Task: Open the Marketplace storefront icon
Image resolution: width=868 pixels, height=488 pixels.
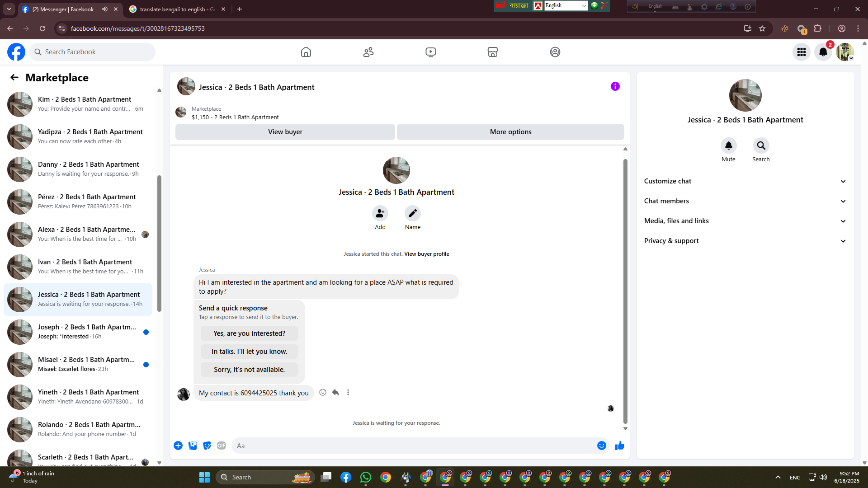Action: 493,52
